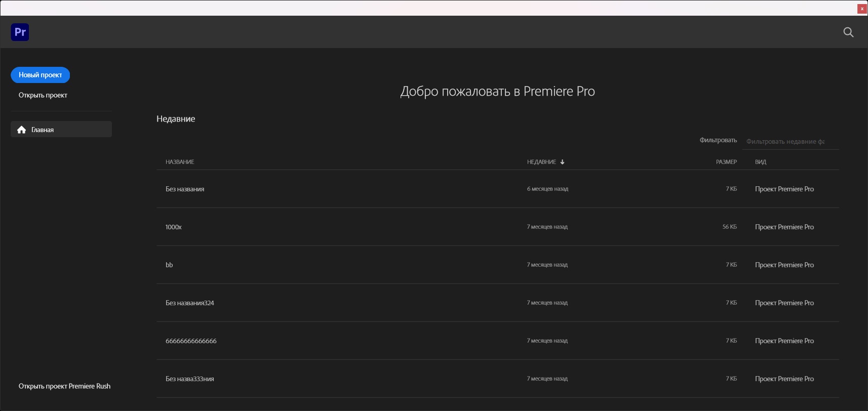Image resolution: width=868 pixels, height=411 pixels.
Task: Click Открыть проект Premiere Rush
Action: click(64, 386)
